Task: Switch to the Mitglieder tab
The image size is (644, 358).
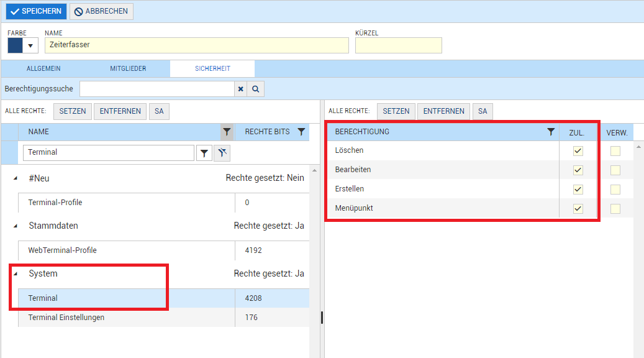Action: [x=128, y=68]
